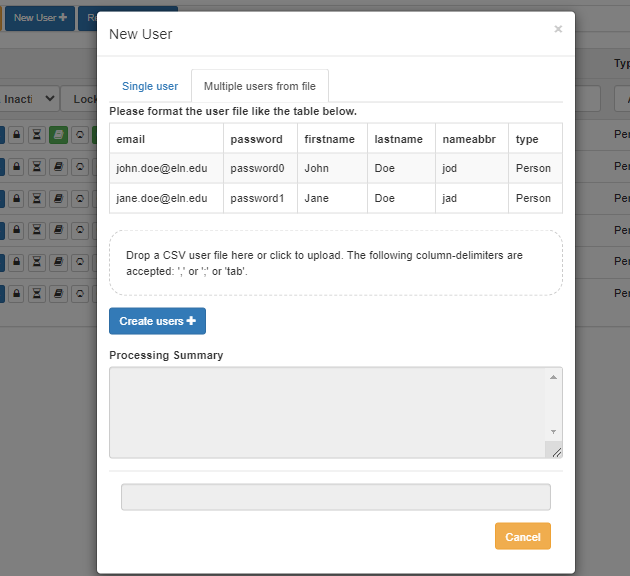
Task: Click the book icon in the fifth user row
Action: [58, 262]
